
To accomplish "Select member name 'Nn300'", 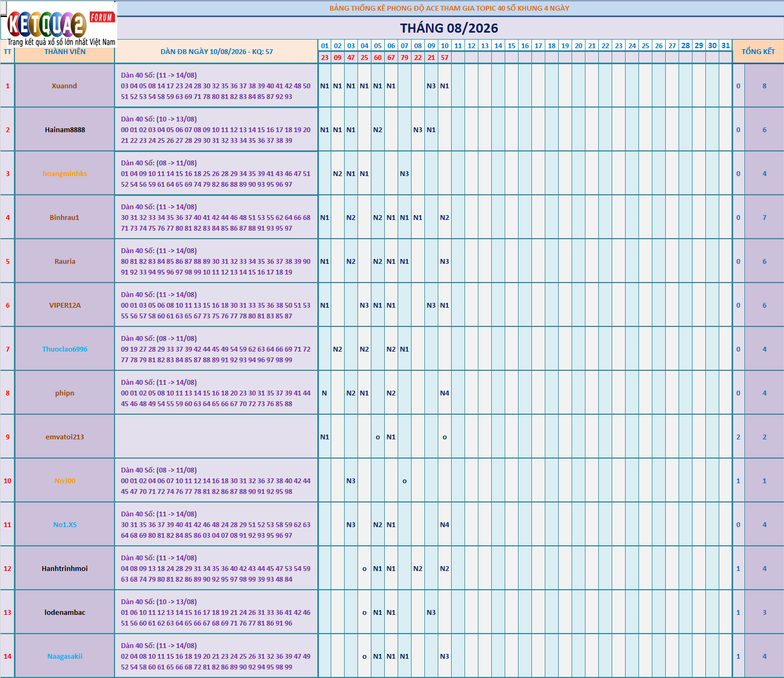I will [x=65, y=481].
